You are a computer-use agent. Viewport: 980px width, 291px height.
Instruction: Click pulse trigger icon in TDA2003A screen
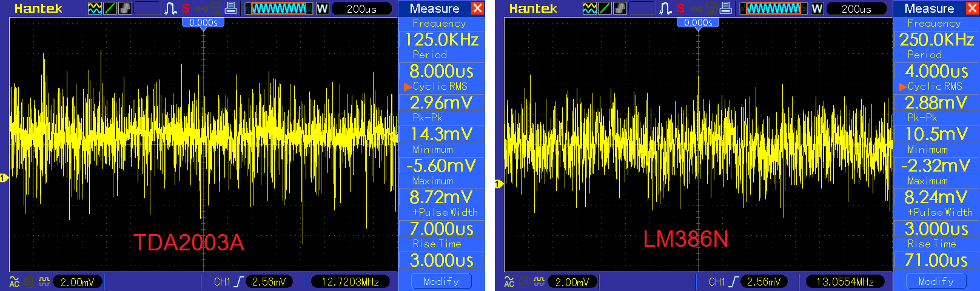tap(171, 8)
